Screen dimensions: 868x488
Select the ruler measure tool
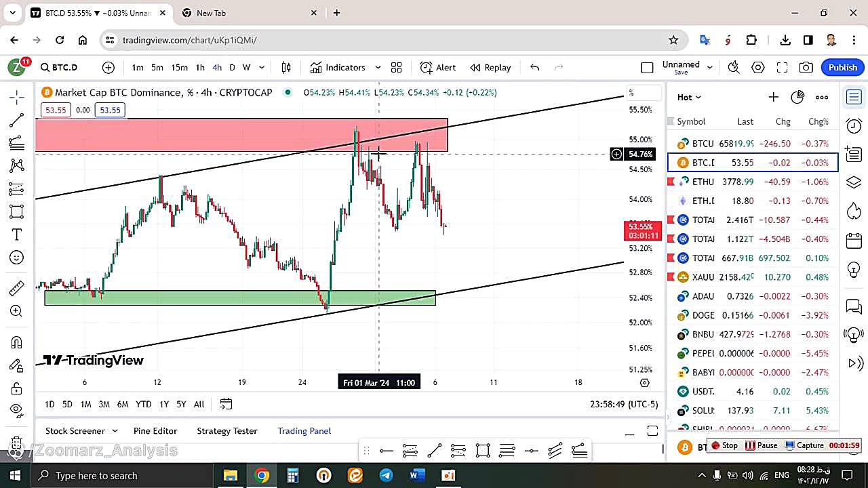pos(17,289)
